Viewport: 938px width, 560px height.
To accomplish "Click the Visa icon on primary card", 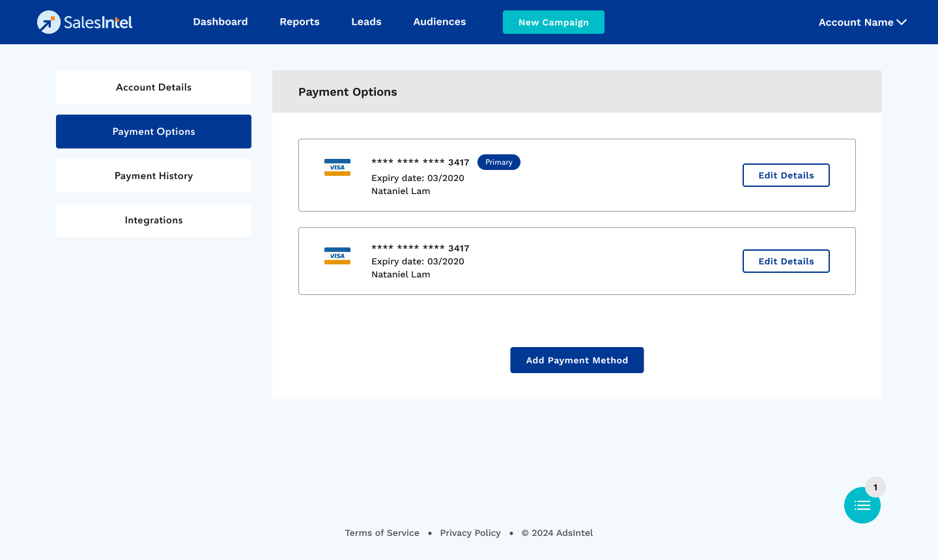I will coord(337,167).
